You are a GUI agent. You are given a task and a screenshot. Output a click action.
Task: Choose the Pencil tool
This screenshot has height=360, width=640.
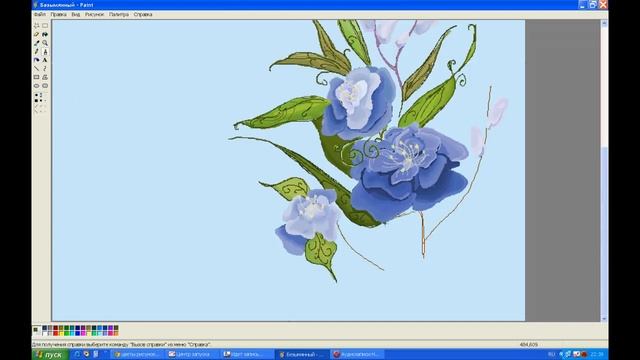point(36,51)
